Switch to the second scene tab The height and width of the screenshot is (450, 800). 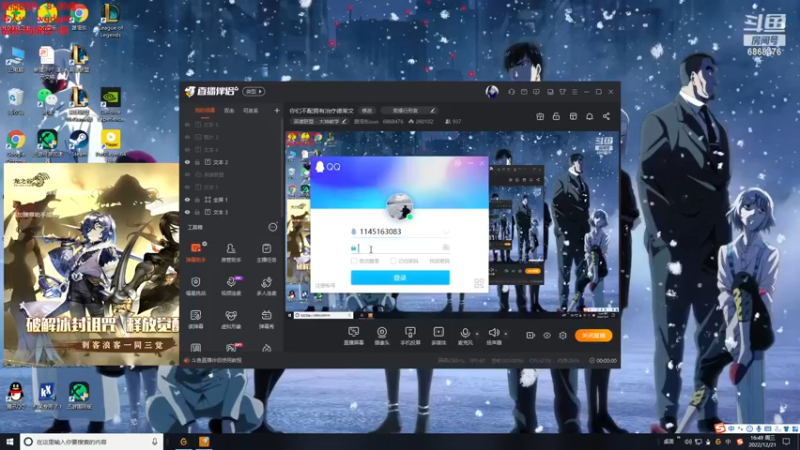coord(229,111)
